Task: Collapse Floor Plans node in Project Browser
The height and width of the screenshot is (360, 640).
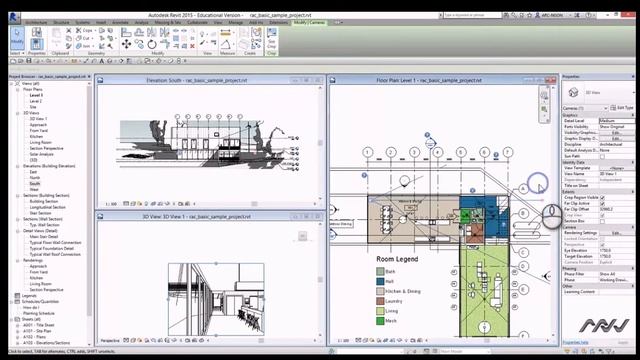Action: coord(18,89)
